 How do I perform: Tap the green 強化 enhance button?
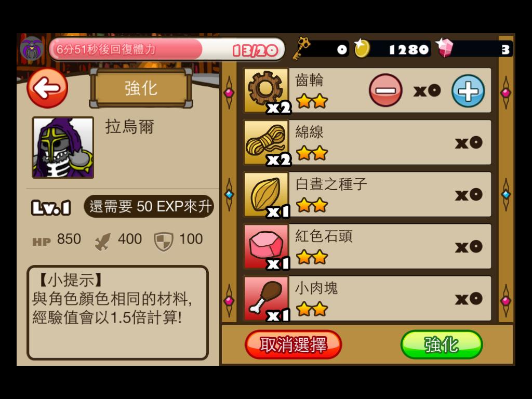click(442, 345)
